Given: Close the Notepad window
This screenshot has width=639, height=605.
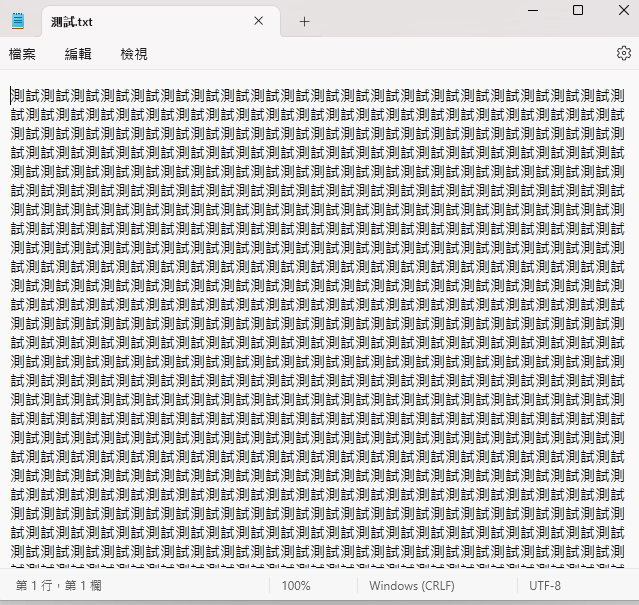Looking at the screenshot, I should [x=624, y=10].
